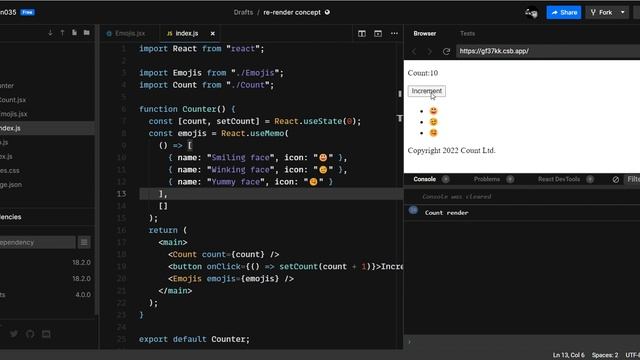The height and width of the screenshot is (360, 640).
Task: Clear the console with the clear icon
Action: pos(616,180)
